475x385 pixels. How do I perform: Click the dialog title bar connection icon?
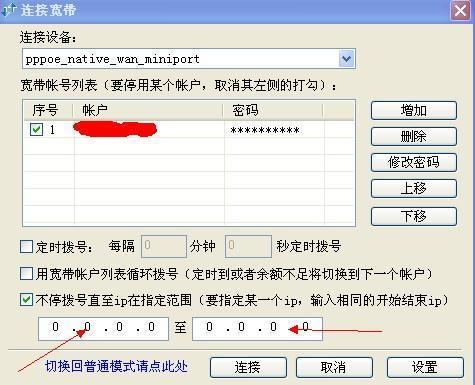(x=8, y=10)
